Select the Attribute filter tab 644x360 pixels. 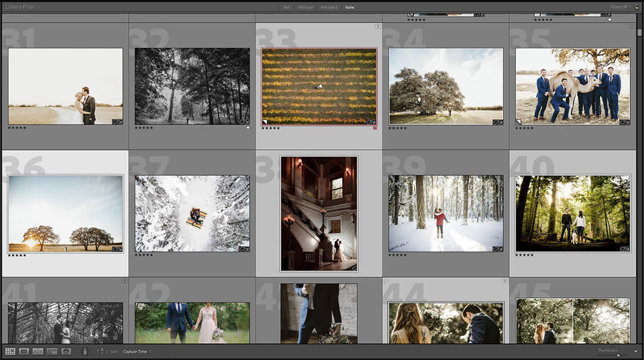[x=305, y=7]
